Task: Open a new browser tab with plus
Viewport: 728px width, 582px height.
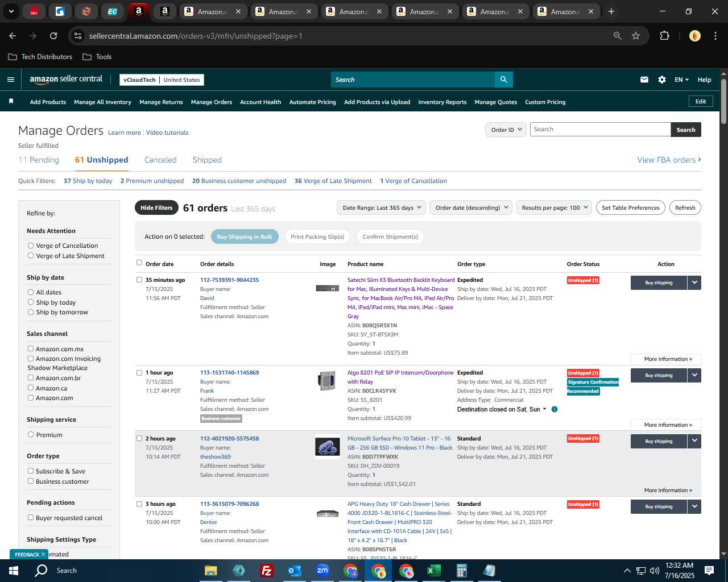Action: [x=611, y=11]
